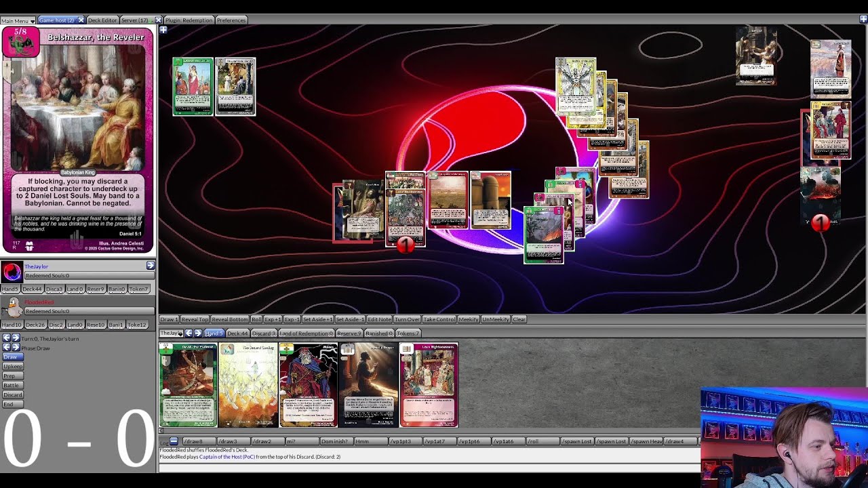Switch to the Deck Editor tab

[102, 20]
